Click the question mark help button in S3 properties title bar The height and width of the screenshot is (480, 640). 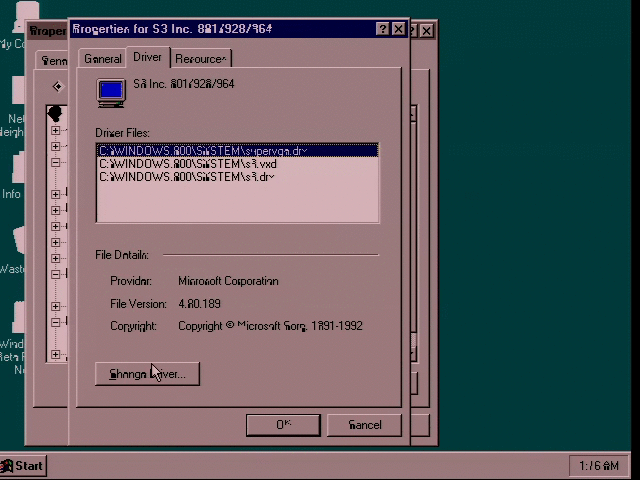coord(382,29)
